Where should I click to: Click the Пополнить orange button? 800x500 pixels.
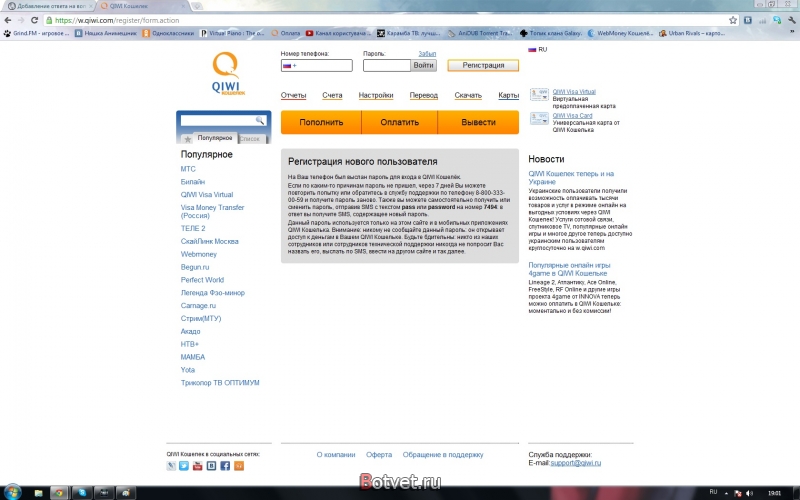coord(321,122)
